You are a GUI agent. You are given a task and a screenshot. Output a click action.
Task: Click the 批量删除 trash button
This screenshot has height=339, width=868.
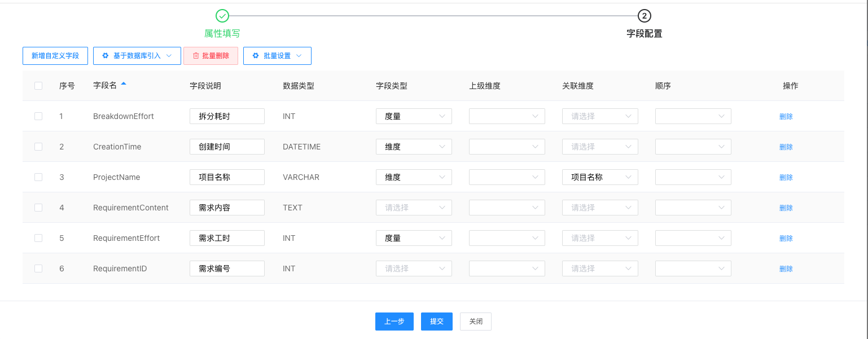click(211, 56)
